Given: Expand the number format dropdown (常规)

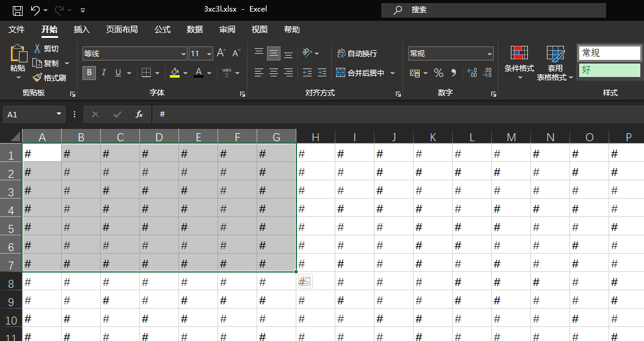Looking at the screenshot, I should pyautogui.click(x=489, y=54).
